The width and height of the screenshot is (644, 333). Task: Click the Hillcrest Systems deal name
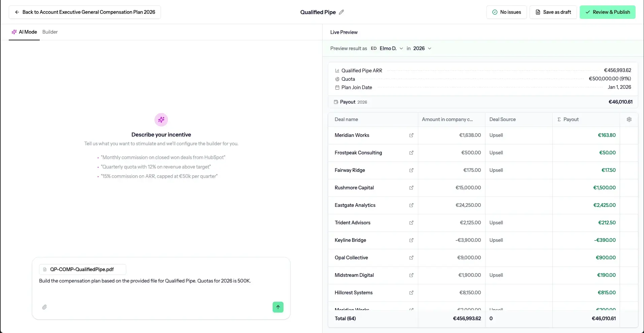pos(353,293)
